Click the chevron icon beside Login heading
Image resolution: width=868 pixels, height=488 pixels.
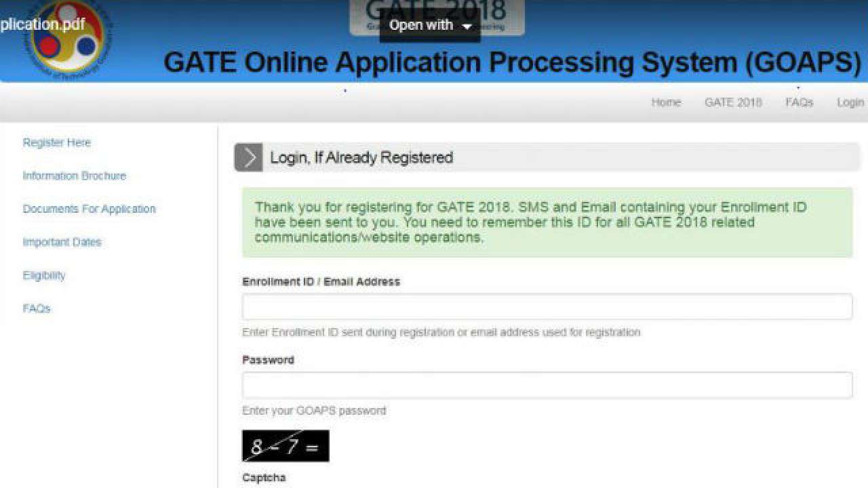(249, 158)
